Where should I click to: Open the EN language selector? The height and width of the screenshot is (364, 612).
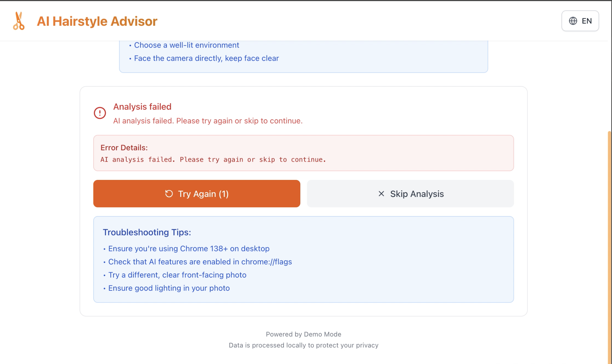(x=580, y=21)
